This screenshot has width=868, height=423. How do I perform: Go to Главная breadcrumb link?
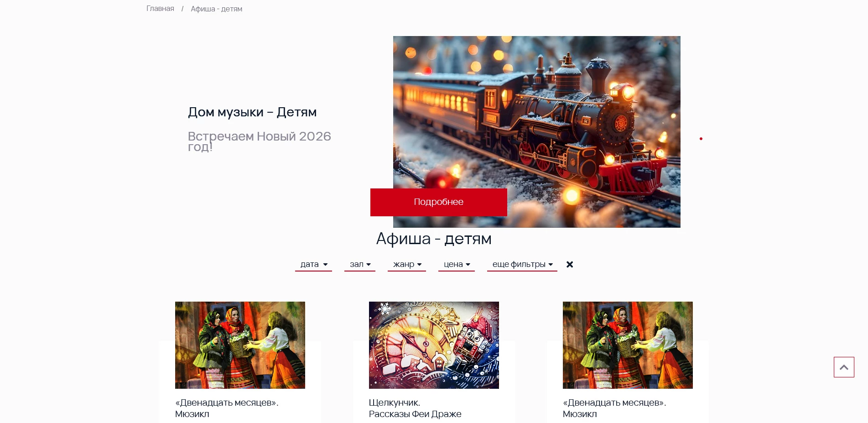160,9
